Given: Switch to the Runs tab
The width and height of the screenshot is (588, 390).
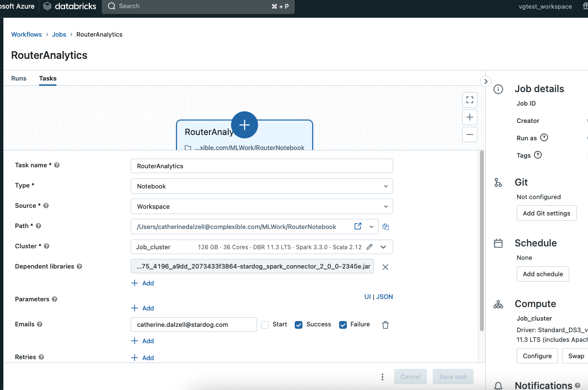Looking at the screenshot, I should pos(19,78).
